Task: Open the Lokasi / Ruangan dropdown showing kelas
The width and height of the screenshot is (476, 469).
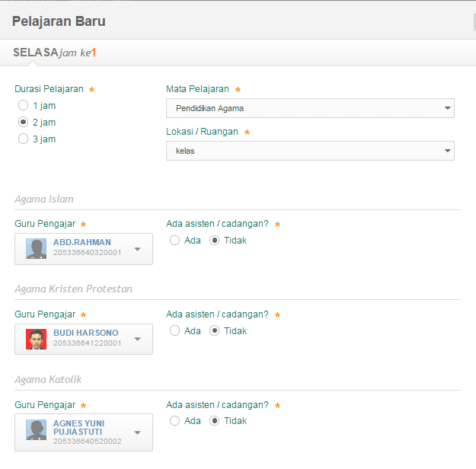Action: coord(310,151)
